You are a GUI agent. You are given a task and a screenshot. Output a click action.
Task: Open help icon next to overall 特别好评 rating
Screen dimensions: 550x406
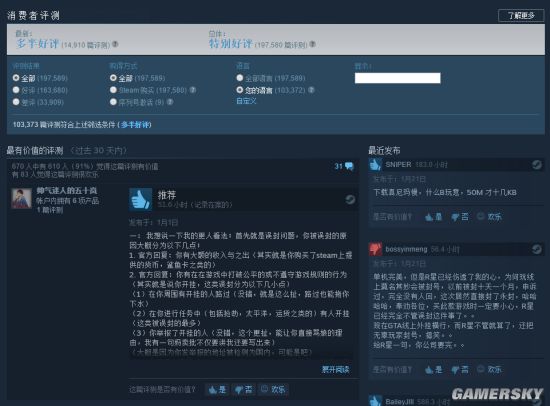click(312, 44)
